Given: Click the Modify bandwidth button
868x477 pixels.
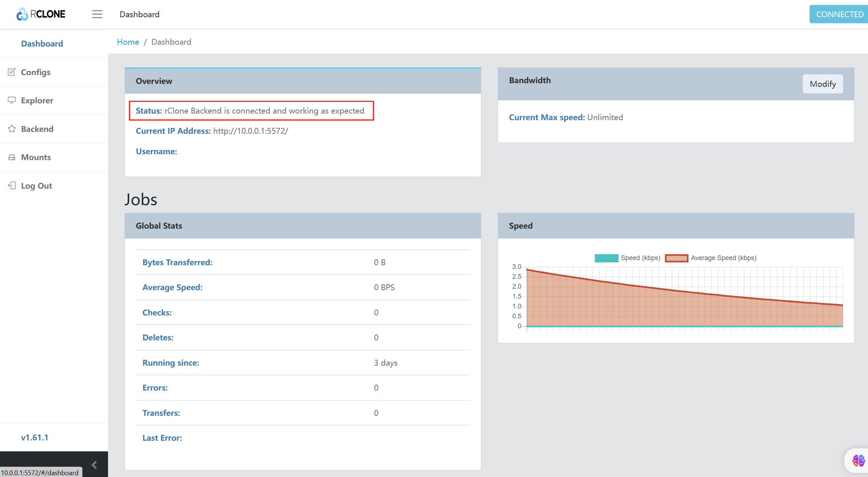Looking at the screenshot, I should click(x=823, y=84).
